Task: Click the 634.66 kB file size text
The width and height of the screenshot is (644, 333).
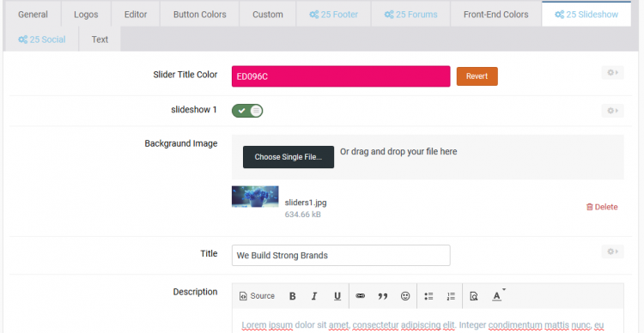Action: 303,215
